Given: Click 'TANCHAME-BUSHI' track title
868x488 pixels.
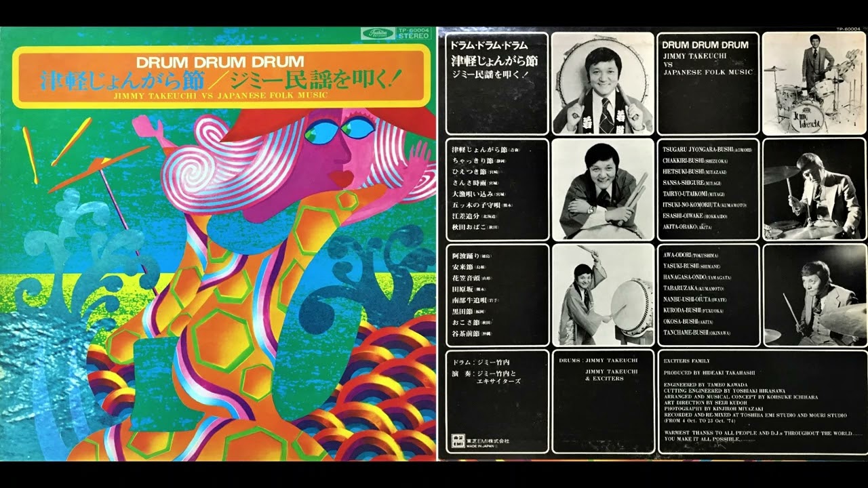Looking at the screenshot, I should coord(686,333).
